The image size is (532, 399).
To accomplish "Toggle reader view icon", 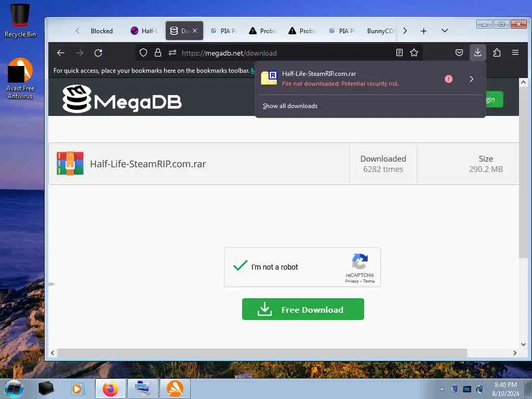I will coord(400,52).
